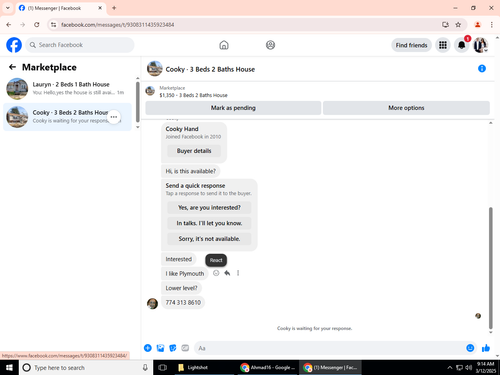This screenshot has height=375, width=500.
Task: Go back using the Marketplace back arrow
Action: click(x=12, y=67)
